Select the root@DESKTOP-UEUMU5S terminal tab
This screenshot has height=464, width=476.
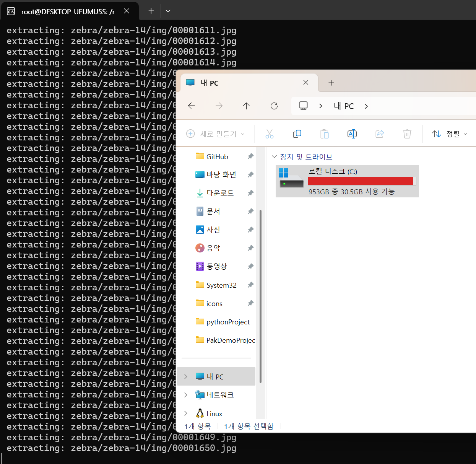point(70,11)
